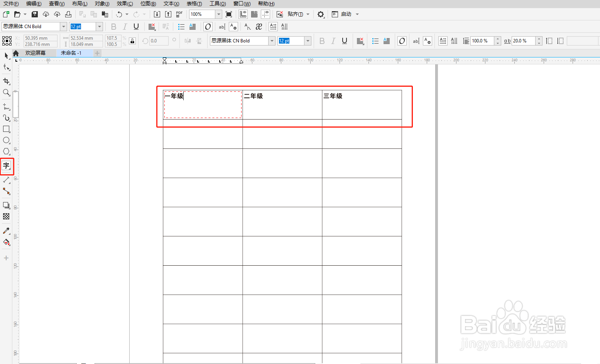Viewport: 600px width, 364px height.
Task: Click the toolbox customize plus button
Action: click(x=6, y=258)
